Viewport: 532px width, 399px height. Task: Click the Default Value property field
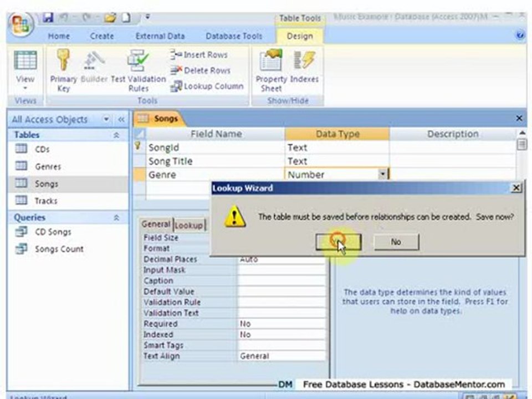282,291
